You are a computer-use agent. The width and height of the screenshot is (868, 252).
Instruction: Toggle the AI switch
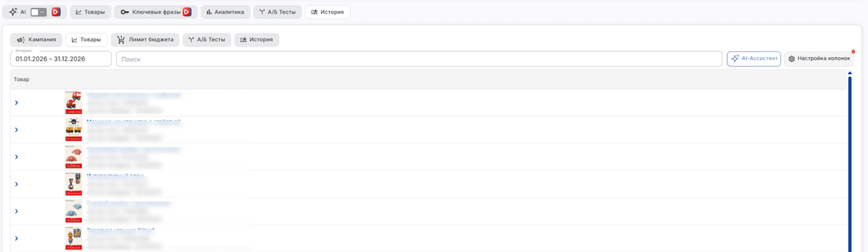tap(38, 12)
